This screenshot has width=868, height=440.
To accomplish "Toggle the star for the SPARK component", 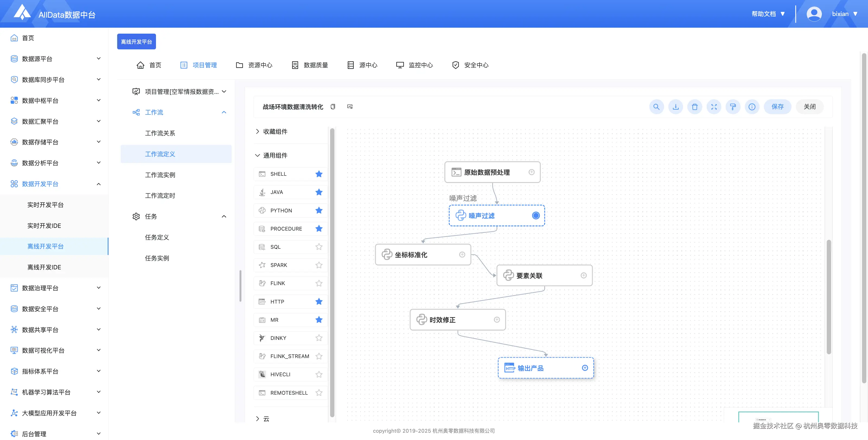I will (x=319, y=265).
